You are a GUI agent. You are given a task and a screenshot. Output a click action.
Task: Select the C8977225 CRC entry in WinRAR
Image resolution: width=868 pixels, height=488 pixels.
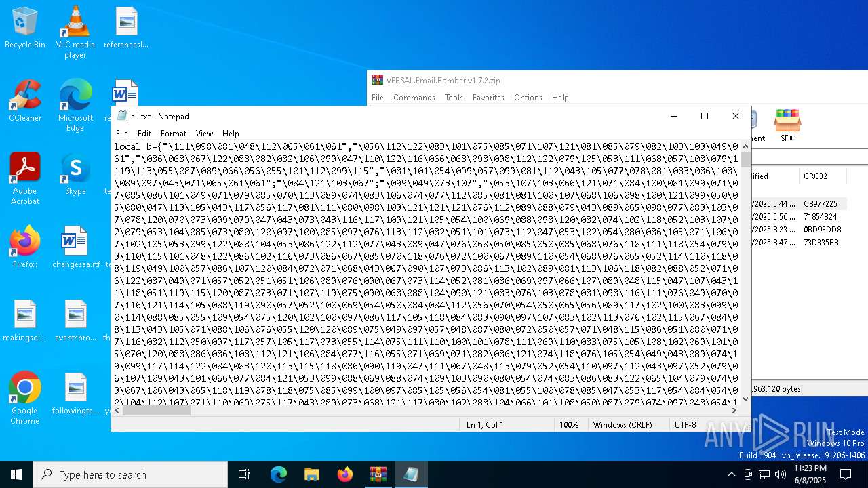[821, 204]
